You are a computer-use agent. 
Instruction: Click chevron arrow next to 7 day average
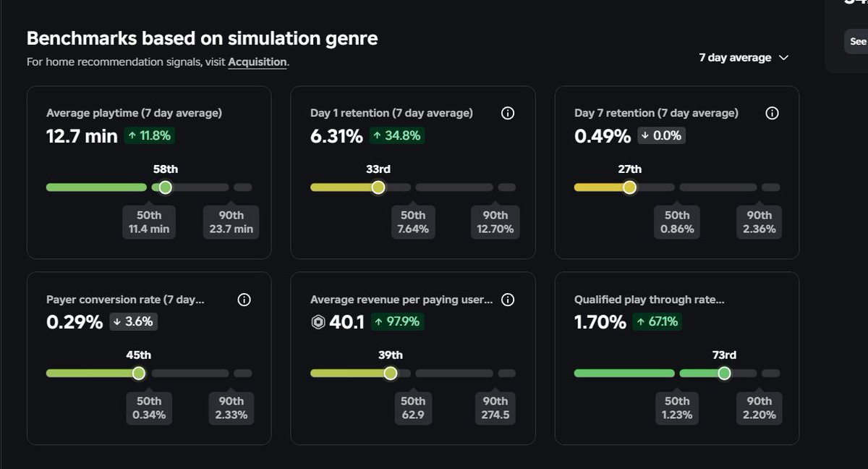783,58
